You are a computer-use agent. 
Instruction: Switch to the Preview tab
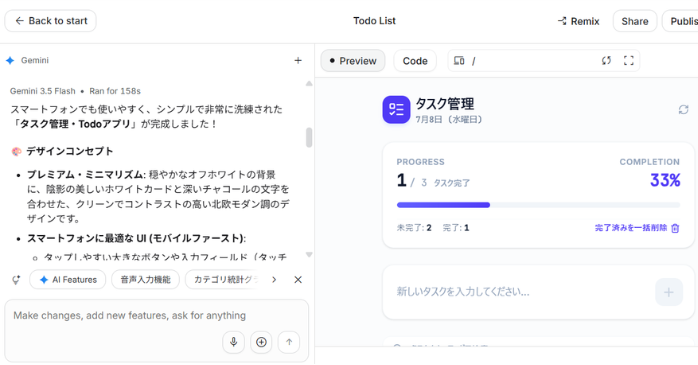click(353, 61)
